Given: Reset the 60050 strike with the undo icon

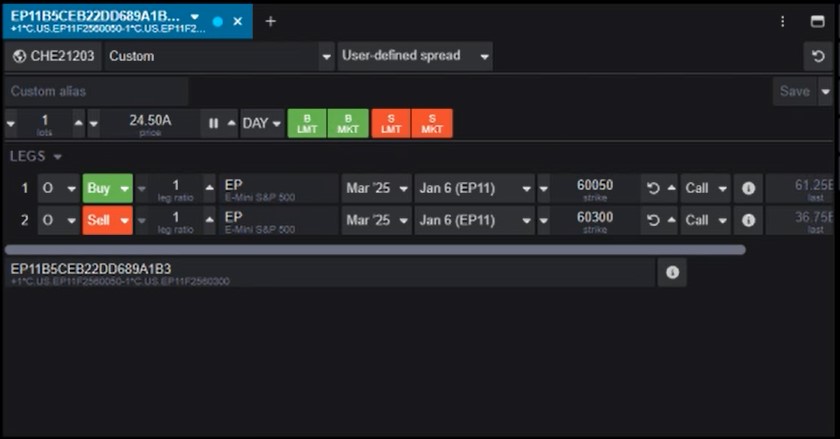Looking at the screenshot, I should (654, 189).
